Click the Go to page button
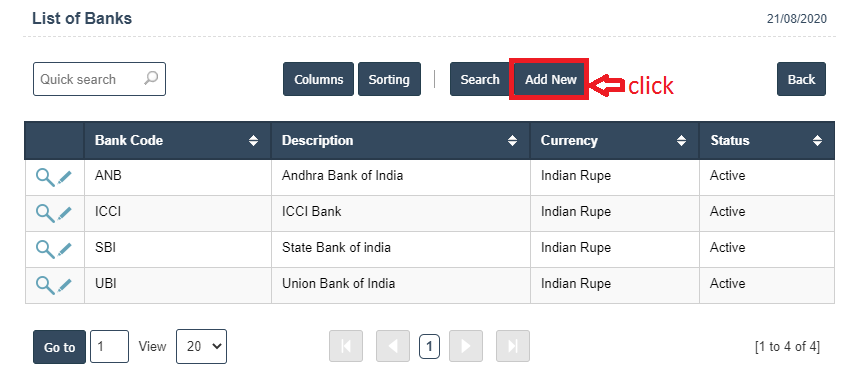The image size is (850, 388). (60, 347)
